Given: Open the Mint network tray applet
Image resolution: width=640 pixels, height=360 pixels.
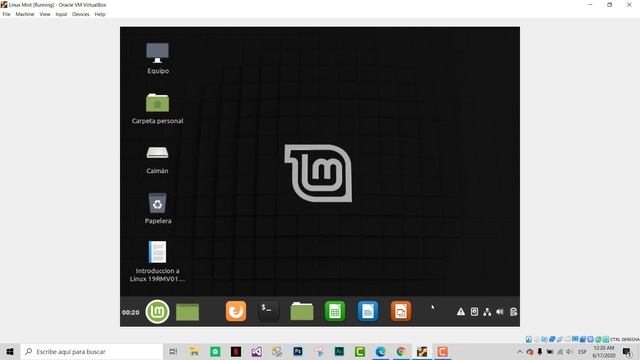Looking at the screenshot, I should [x=487, y=312].
